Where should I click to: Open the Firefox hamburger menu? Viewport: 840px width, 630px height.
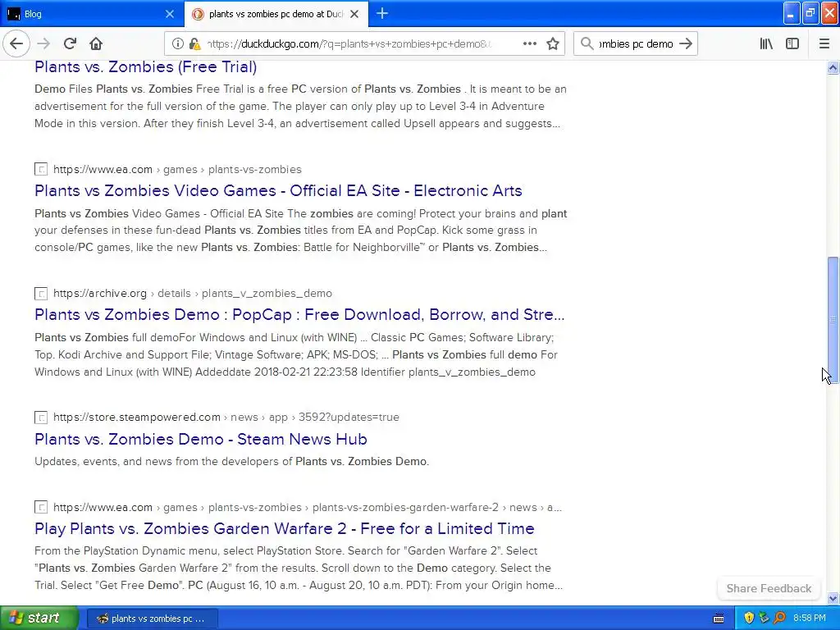click(824, 43)
